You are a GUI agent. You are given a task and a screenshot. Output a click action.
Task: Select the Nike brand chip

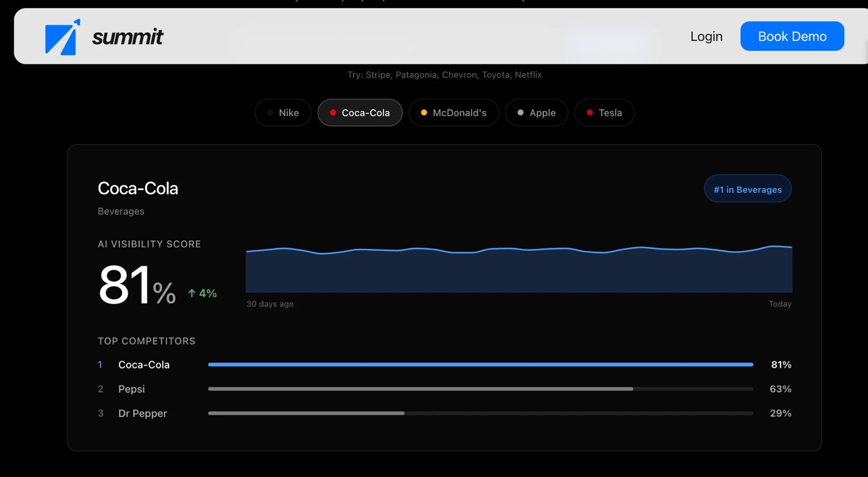283,113
